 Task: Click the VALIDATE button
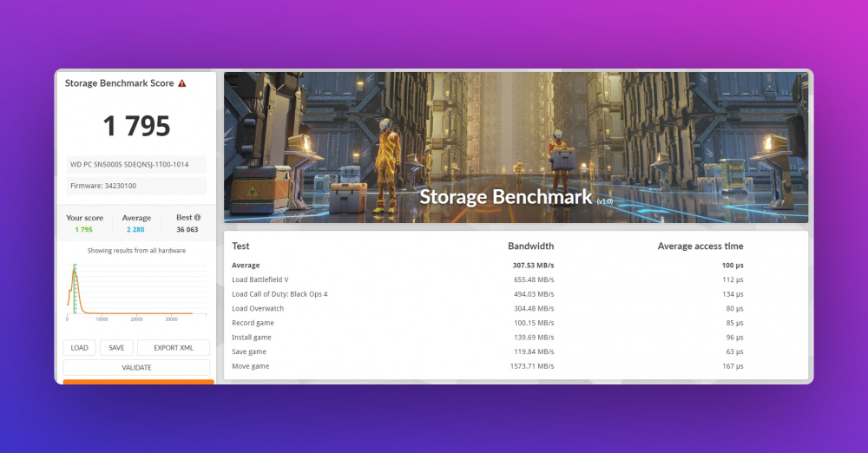pyautogui.click(x=136, y=368)
